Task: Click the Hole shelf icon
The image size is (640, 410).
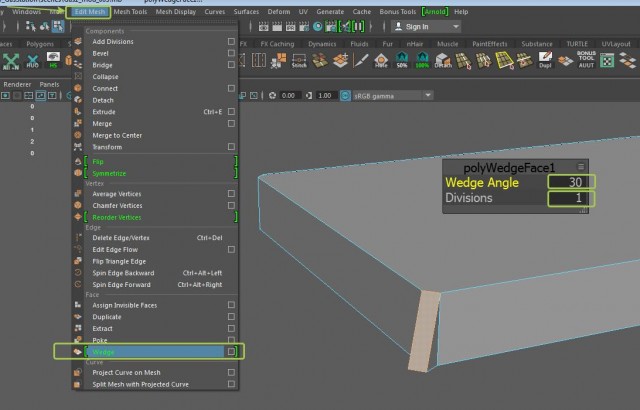Action: pyautogui.click(x=381, y=60)
